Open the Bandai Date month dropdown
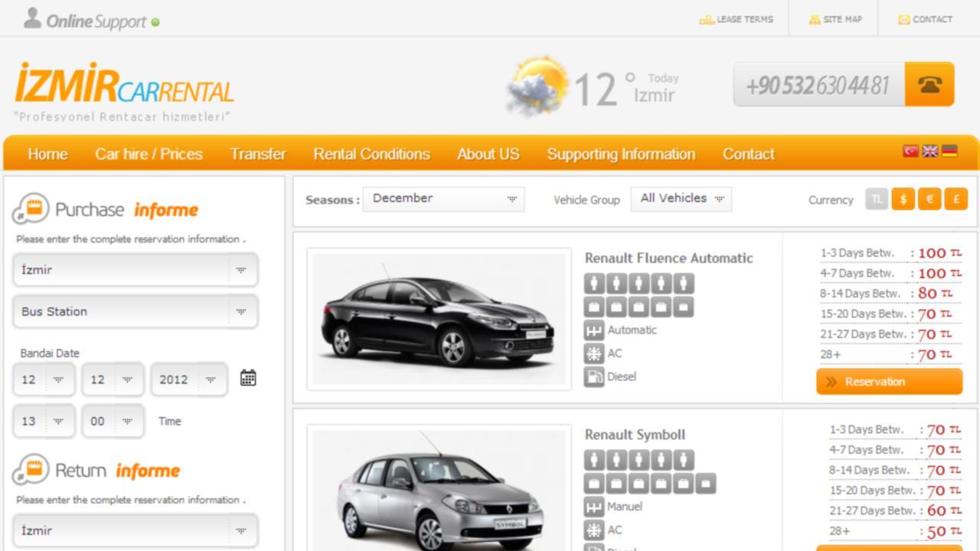This screenshot has width=980, height=551. pyautogui.click(x=113, y=380)
